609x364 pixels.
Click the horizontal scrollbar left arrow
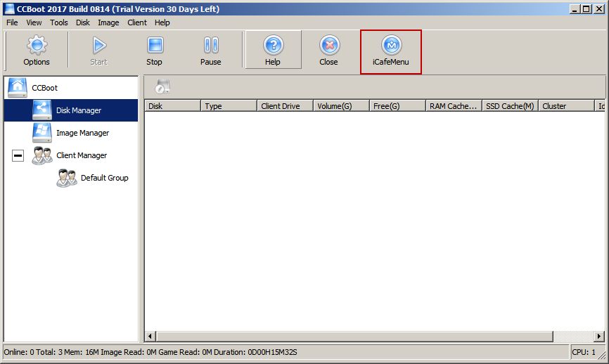[x=150, y=336]
